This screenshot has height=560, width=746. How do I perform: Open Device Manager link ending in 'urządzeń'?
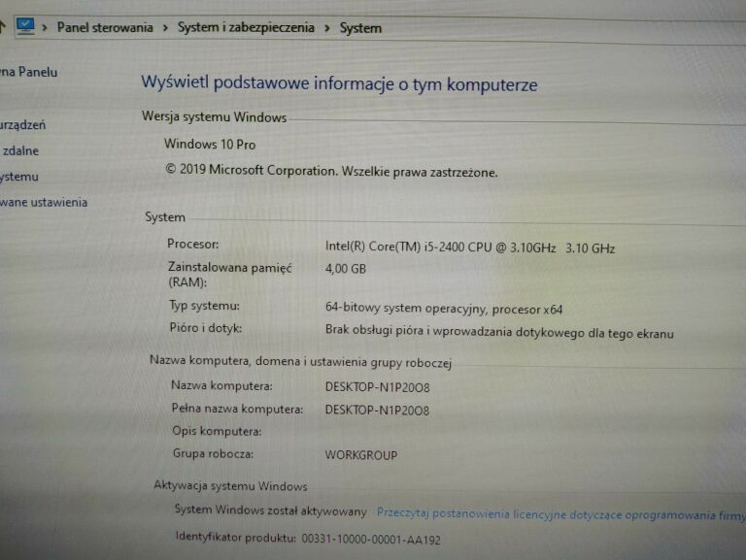tap(23, 125)
